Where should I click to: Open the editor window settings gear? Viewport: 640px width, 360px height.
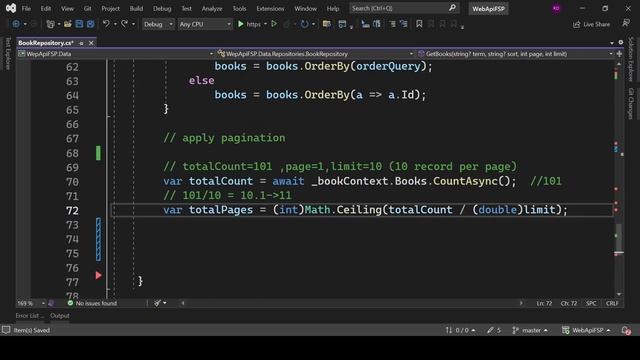(x=621, y=42)
